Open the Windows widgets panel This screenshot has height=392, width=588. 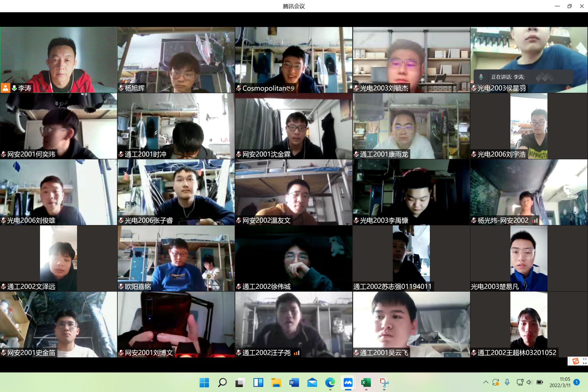tap(258, 382)
